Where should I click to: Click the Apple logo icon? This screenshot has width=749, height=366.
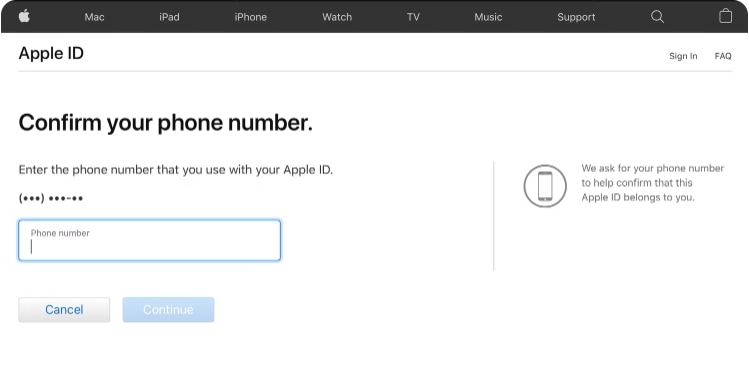[x=24, y=16]
